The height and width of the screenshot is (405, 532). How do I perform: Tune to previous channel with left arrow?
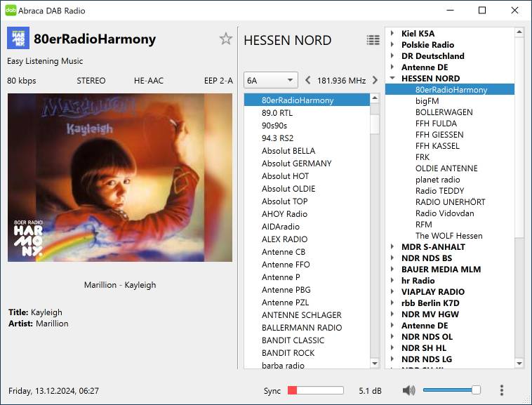click(307, 81)
